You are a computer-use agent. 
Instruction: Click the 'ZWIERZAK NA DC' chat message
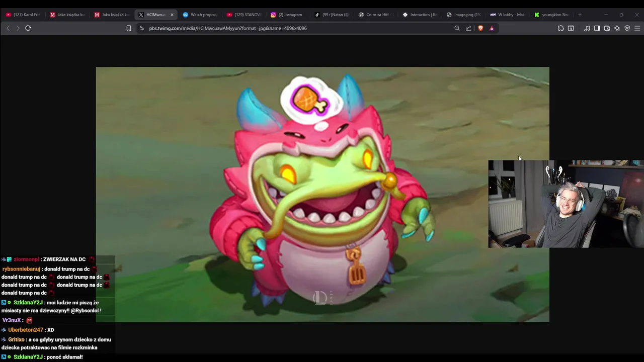pyautogui.click(x=64, y=259)
